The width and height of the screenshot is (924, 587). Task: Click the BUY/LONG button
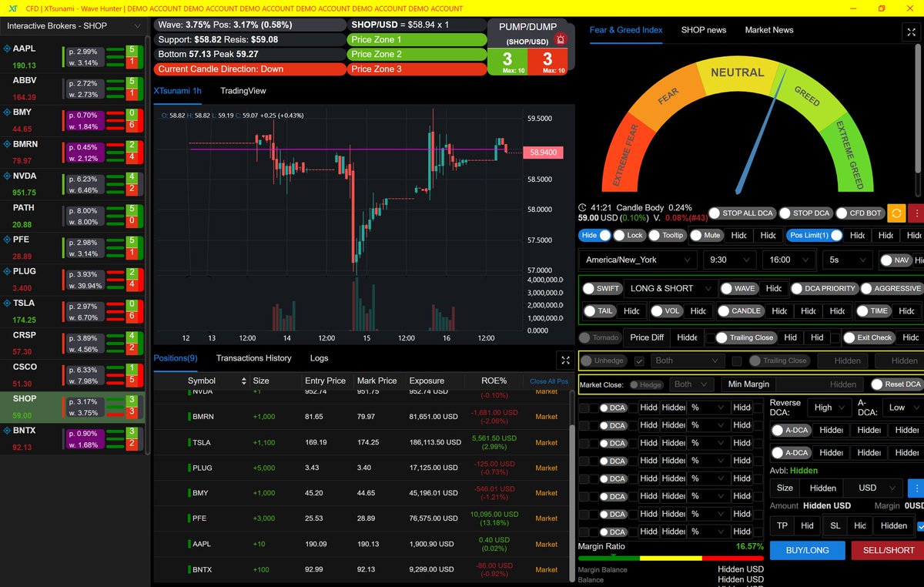click(x=806, y=550)
